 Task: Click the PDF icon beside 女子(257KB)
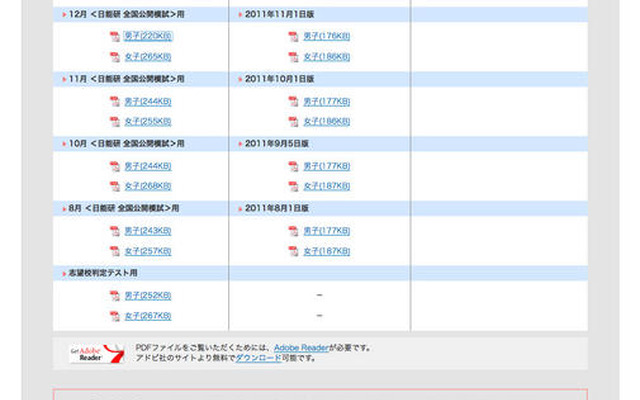pyautogui.click(x=115, y=251)
